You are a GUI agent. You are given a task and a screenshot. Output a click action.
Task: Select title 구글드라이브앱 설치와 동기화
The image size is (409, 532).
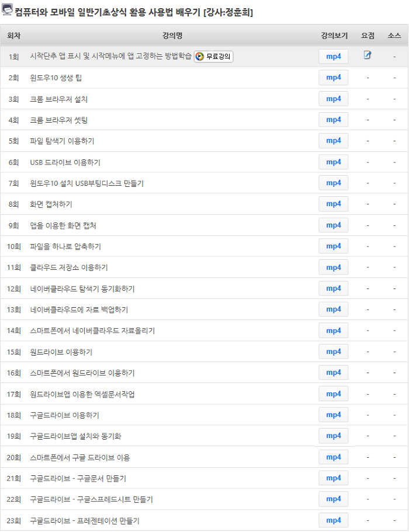[x=76, y=436]
